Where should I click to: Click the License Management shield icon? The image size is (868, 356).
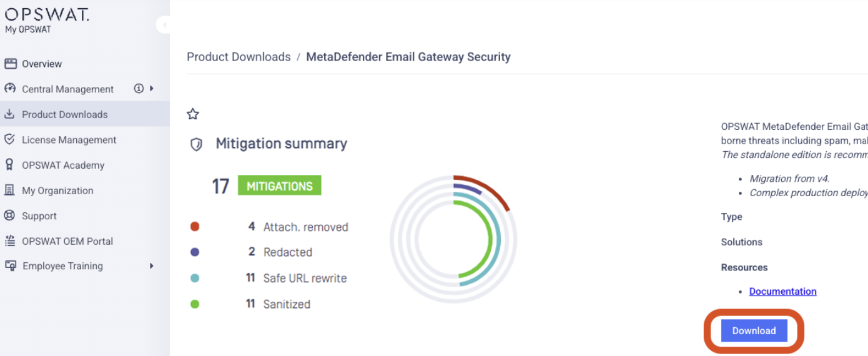tap(10, 140)
